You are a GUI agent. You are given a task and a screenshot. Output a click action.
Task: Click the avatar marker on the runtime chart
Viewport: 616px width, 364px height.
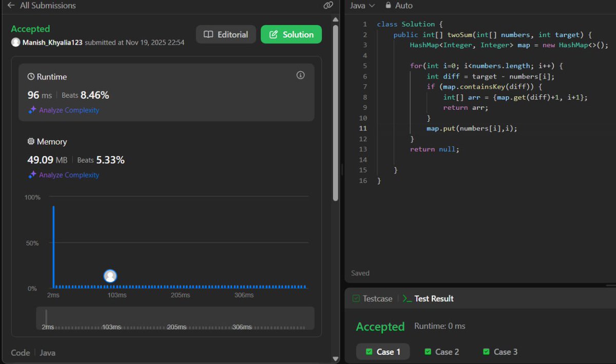(110, 276)
